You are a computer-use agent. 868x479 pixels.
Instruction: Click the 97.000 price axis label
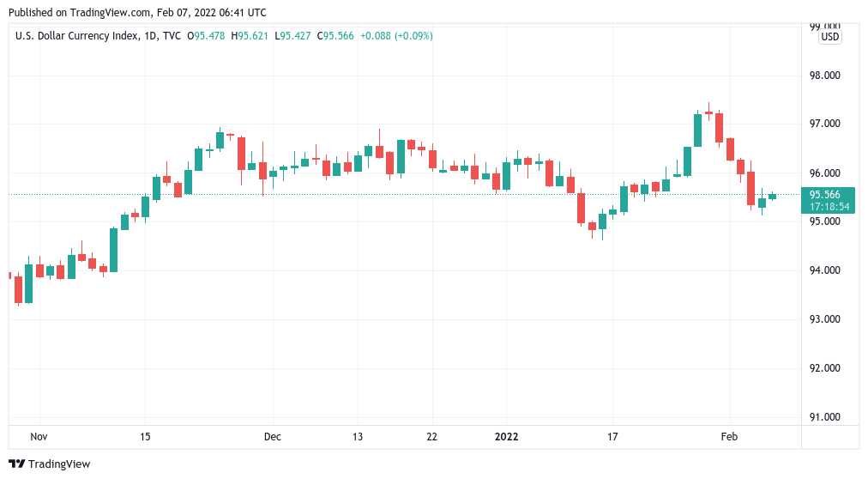tap(825, 124)
